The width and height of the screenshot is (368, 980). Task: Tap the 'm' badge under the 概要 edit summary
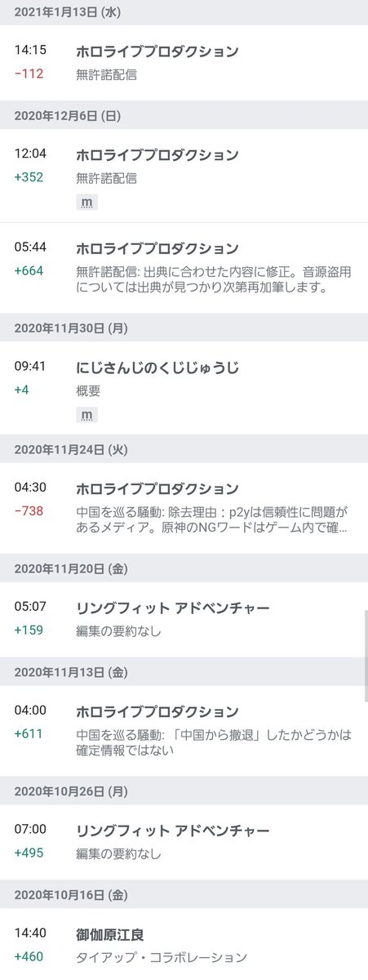pyautogui.click(x=86, y=416)
